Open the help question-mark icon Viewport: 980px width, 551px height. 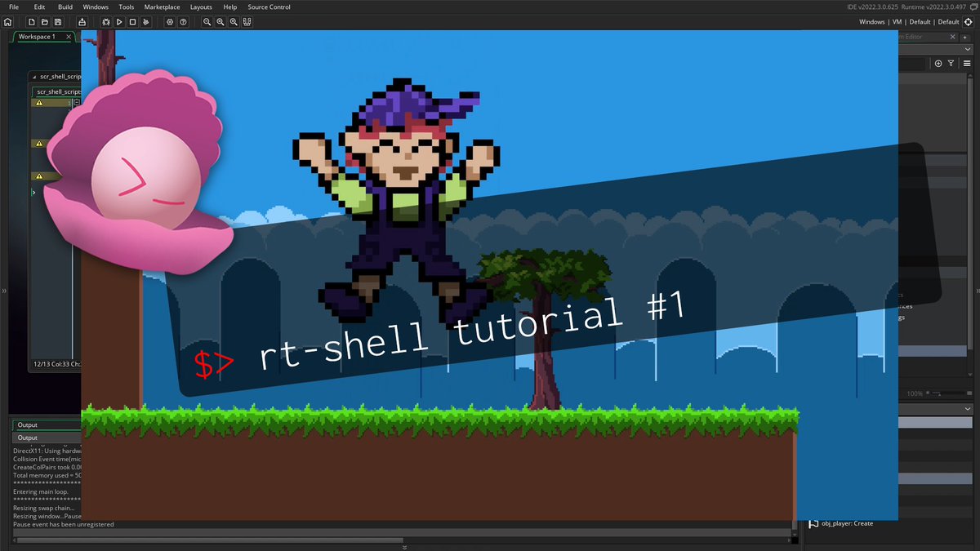[183, 22]
